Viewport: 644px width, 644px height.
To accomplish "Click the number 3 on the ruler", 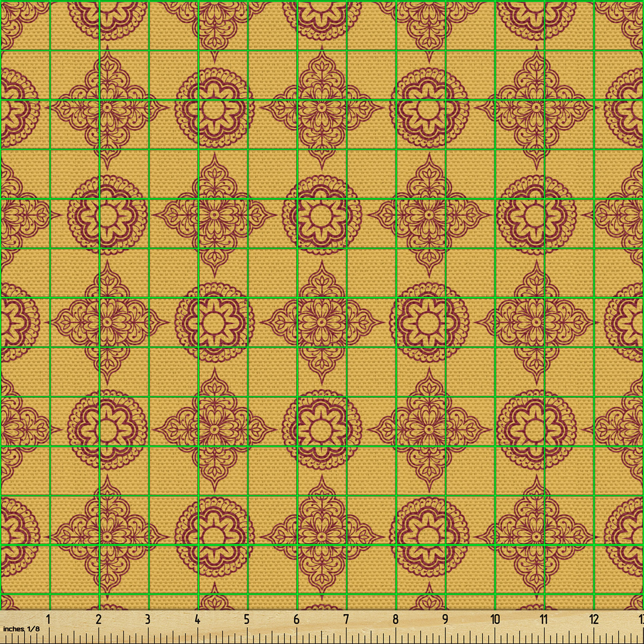I will [x=148, y=619].
